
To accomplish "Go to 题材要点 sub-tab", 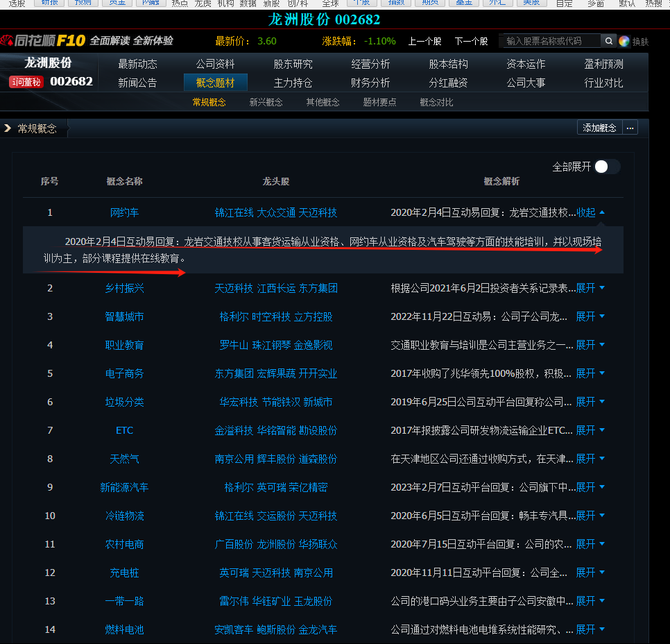I will pos(379,102).
